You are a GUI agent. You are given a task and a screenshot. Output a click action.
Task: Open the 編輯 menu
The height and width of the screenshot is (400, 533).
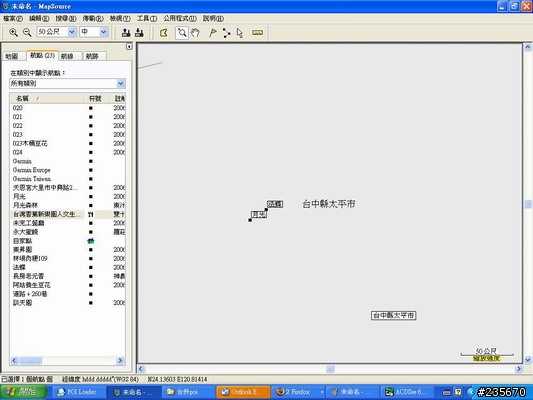[39, 19]
